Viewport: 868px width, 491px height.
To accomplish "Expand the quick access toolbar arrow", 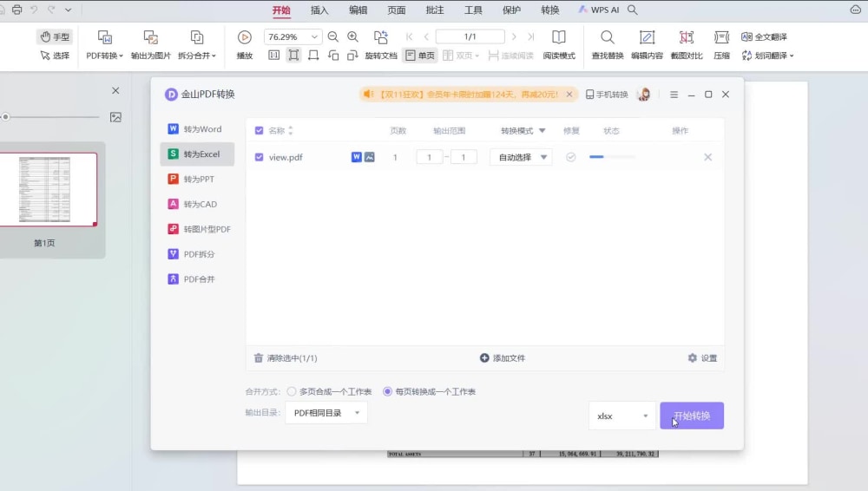I will point(68,10).
